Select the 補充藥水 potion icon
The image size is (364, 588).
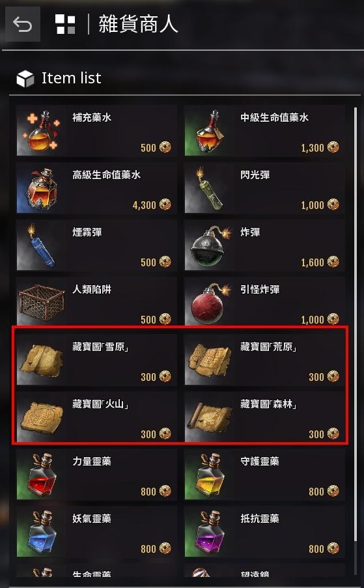coord(41,131)
